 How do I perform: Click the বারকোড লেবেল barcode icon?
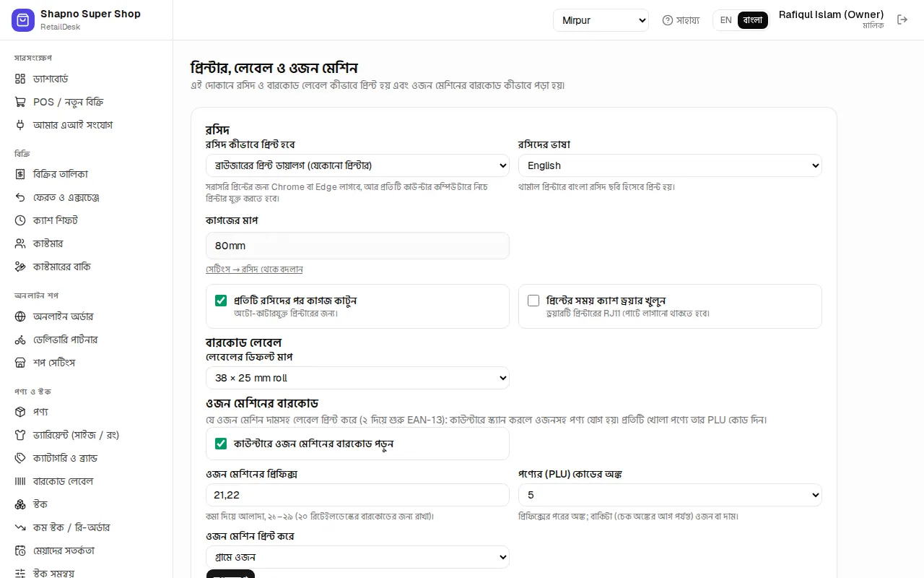pos(20,481)
